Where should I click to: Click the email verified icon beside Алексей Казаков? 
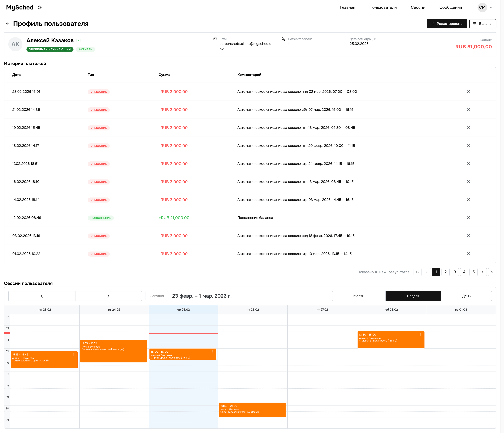click(78, 41)
